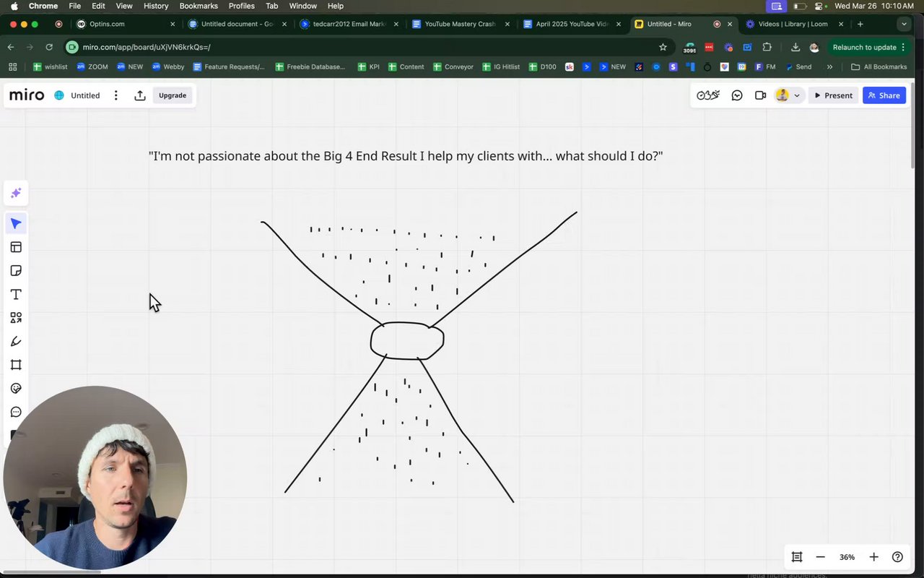924x578 pixels.
Task: Click the export board upload icon
Action: pos(140,95)
